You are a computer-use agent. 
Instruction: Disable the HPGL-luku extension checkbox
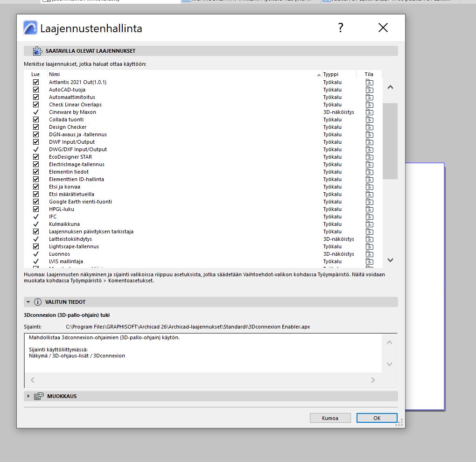pyautogui.click(x=36, y=209)
